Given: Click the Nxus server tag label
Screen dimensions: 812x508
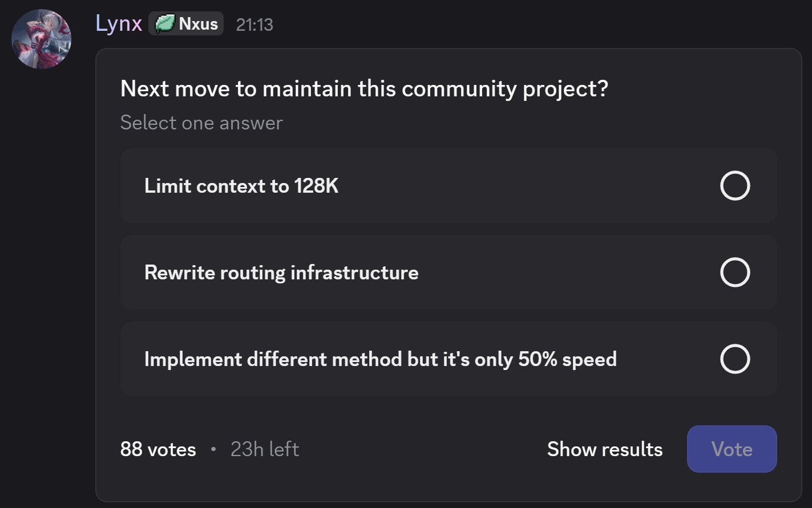Looking at the screenshot, I should [198, 24].
